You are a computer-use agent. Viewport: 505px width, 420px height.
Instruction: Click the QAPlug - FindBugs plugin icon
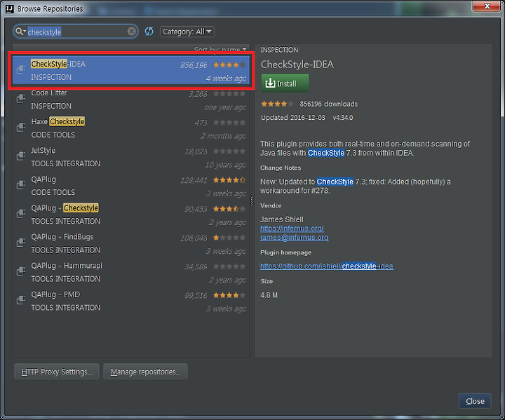click(x=21, y=242)
